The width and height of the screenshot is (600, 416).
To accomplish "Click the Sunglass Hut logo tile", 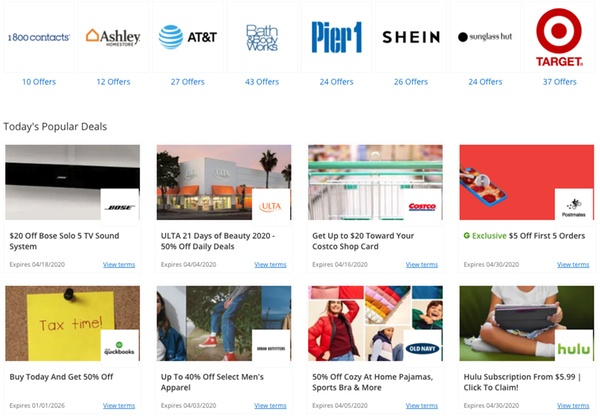I will click(485, 37).
